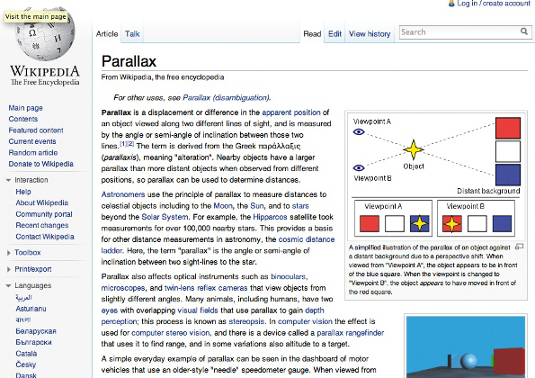Follow the Solar System link
535x378 pixels.
[164, 217]
